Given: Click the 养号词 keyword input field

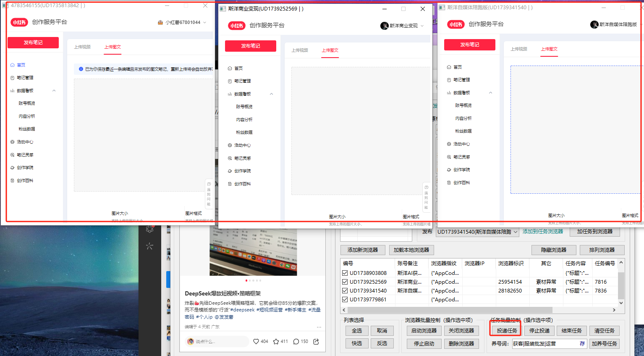Looking at the screenshot, I should click(545, 344).
